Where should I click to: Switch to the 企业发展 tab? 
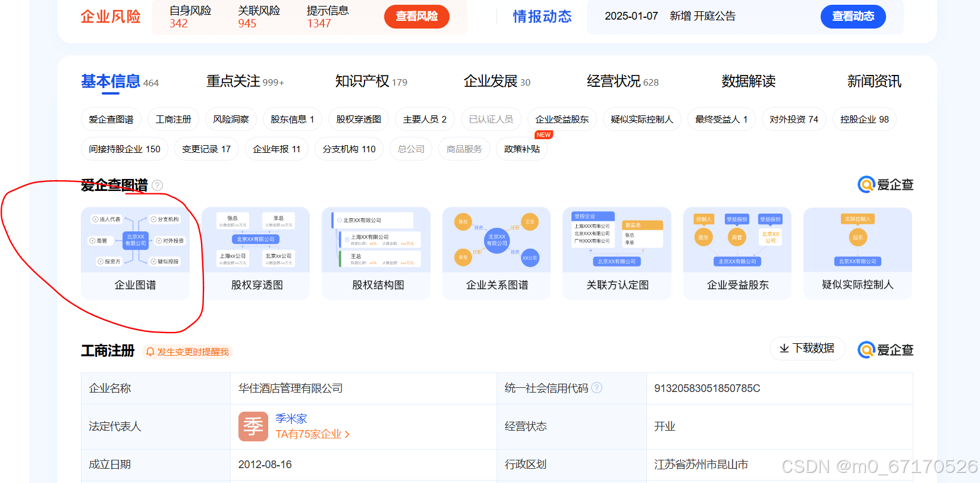tap(497, 81)
